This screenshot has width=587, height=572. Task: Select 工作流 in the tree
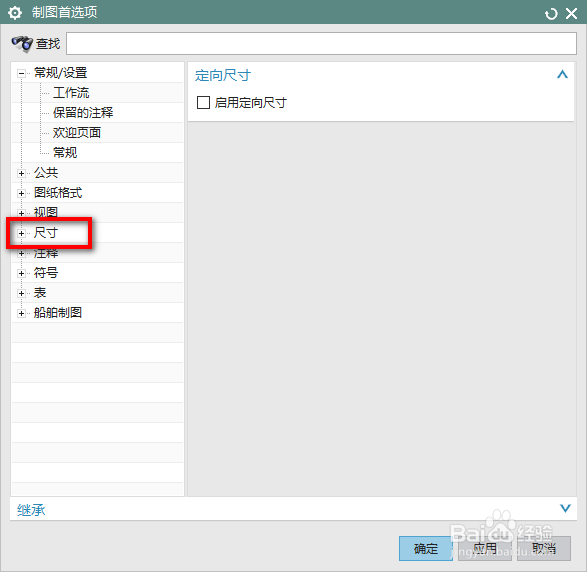pyautogui.click(x=71, y=93)
